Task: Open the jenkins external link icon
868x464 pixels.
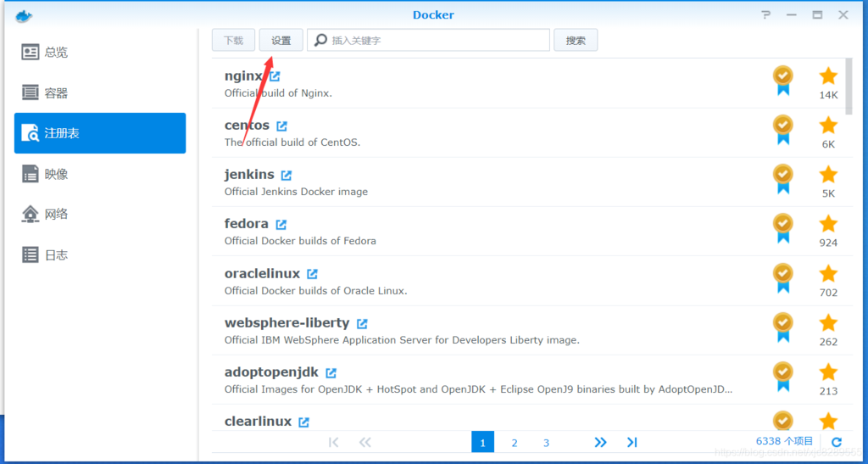Action: tap(287, 175)
